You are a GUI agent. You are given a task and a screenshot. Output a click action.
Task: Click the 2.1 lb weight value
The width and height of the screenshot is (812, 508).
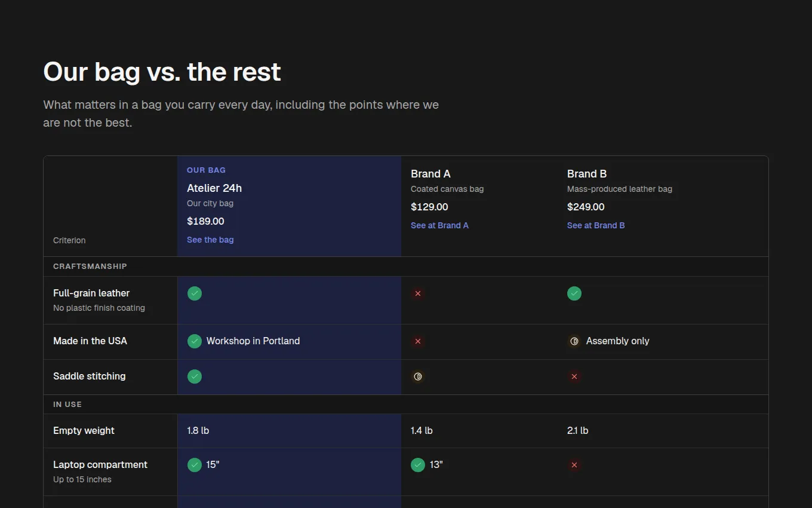pyautogui.click(x=578, y=430)
